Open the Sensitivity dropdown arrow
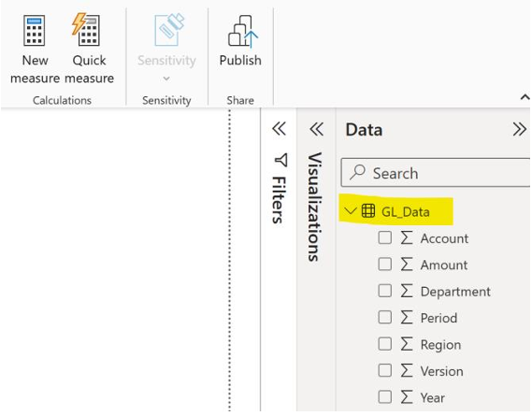 [x=166, y=79]
